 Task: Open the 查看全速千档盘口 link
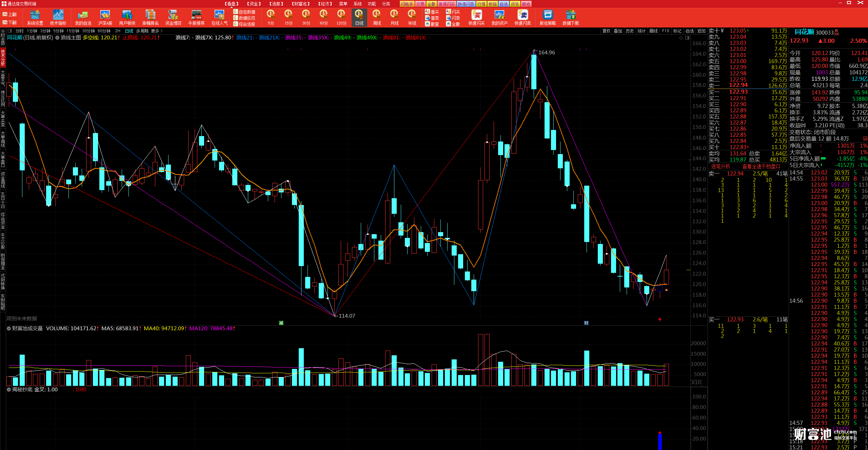tap(761, 166)
